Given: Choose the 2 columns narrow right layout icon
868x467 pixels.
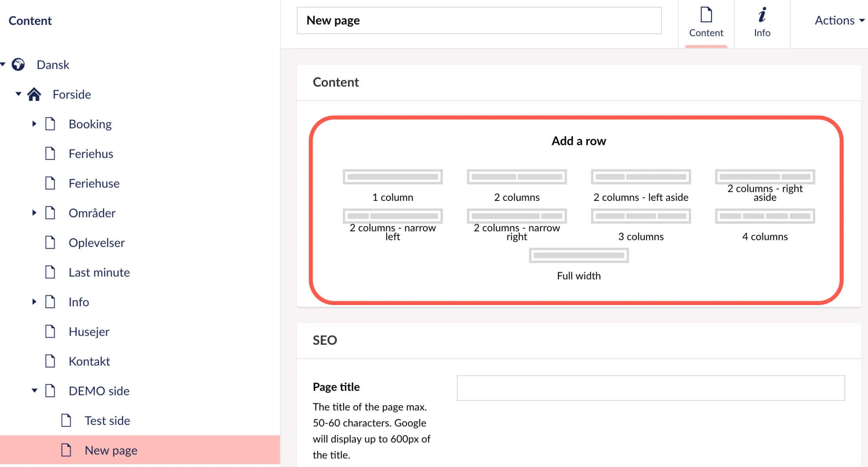Looking at the screenshot, I should [x=517, y=216].
